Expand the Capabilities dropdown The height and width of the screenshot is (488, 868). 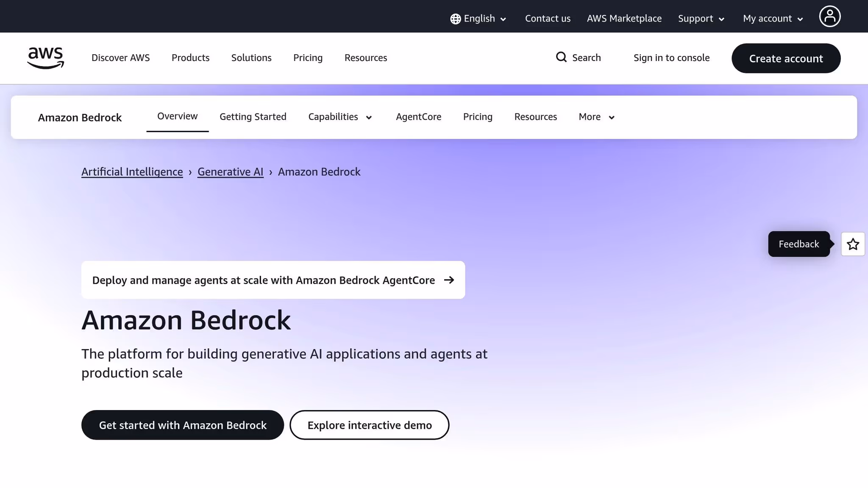(x=339, y=117)
